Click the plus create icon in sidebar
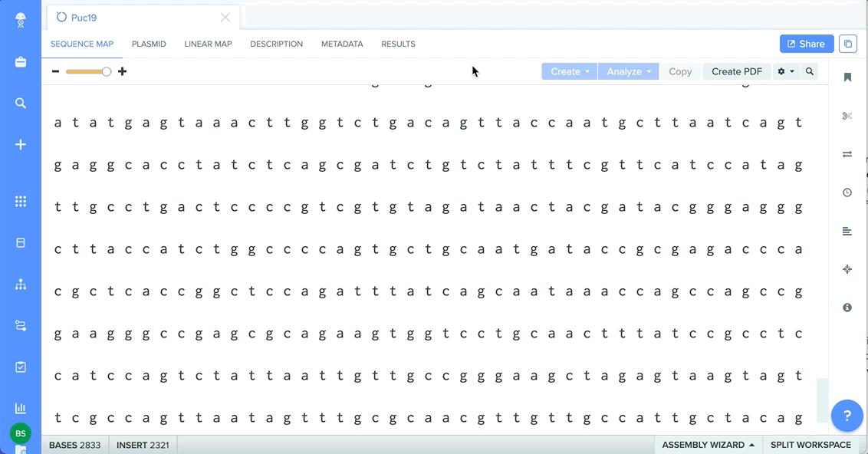The height and width of the screenshot is (454, 868). click(x=21, y=144)
